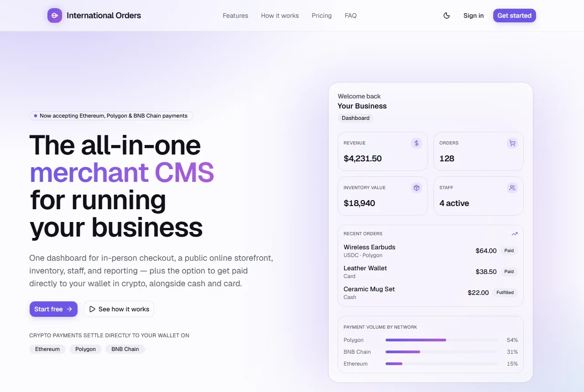The image size is (584, 392).
Task: Click the Polygon payment volume bar
Action: click(442, 340)
